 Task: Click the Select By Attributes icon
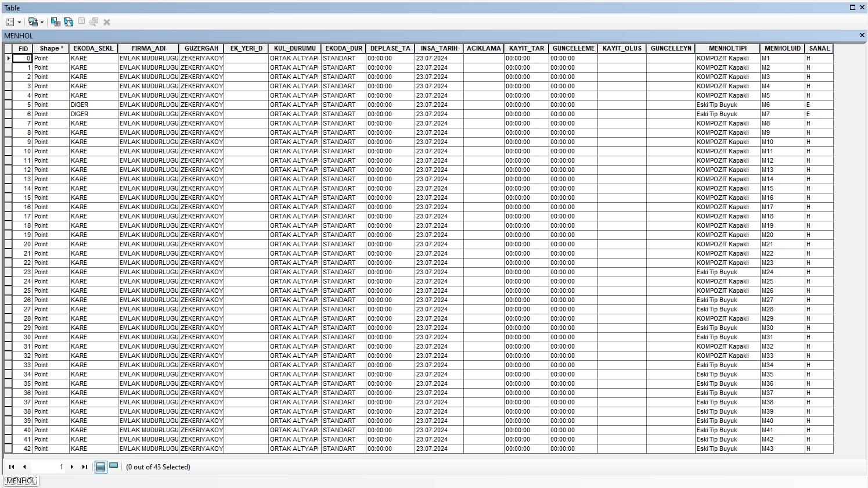coord(56,22)
